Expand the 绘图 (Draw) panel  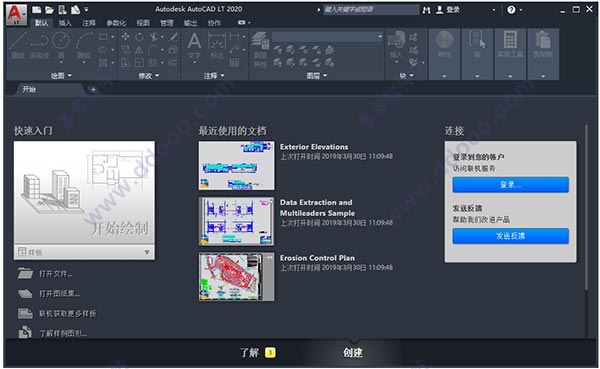click(x=61, y=76)
